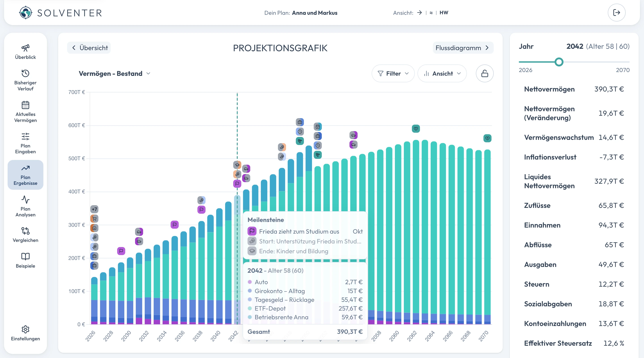Open Einstellungen gear icon

[x=25, y=329]
